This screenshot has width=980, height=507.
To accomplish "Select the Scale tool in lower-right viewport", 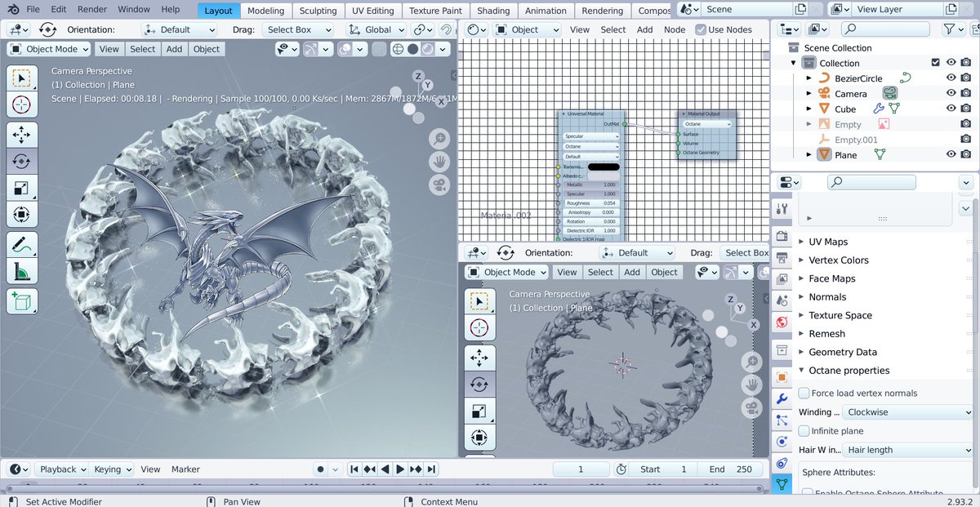I will (479, 412).
